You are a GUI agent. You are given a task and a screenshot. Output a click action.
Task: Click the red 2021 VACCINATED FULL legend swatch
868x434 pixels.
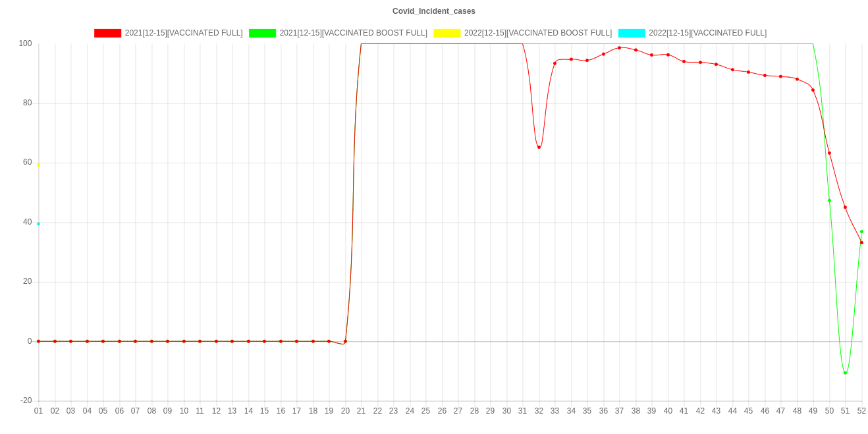[108, 33]
